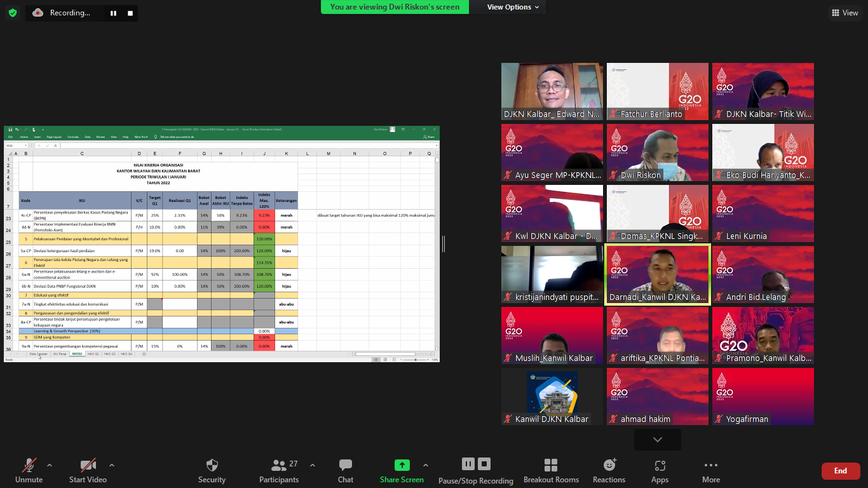Open the Participants panel

click(278, 465)
